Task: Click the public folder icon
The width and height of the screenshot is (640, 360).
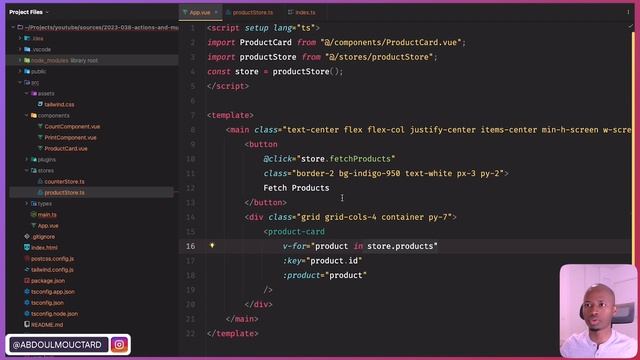Action: pos(27,71)
